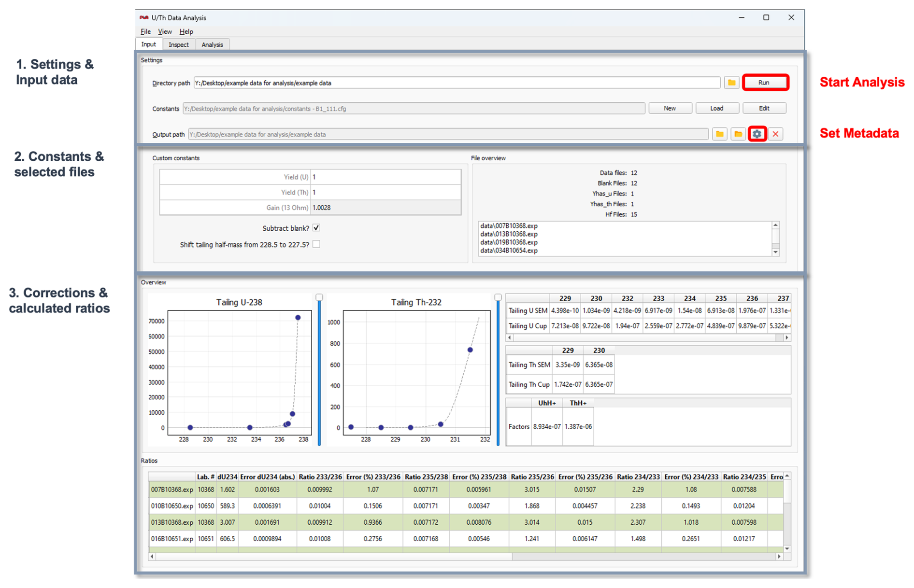Click the red X icon beside Output path
Screen dimensions: 914x588
click(775, 134)
